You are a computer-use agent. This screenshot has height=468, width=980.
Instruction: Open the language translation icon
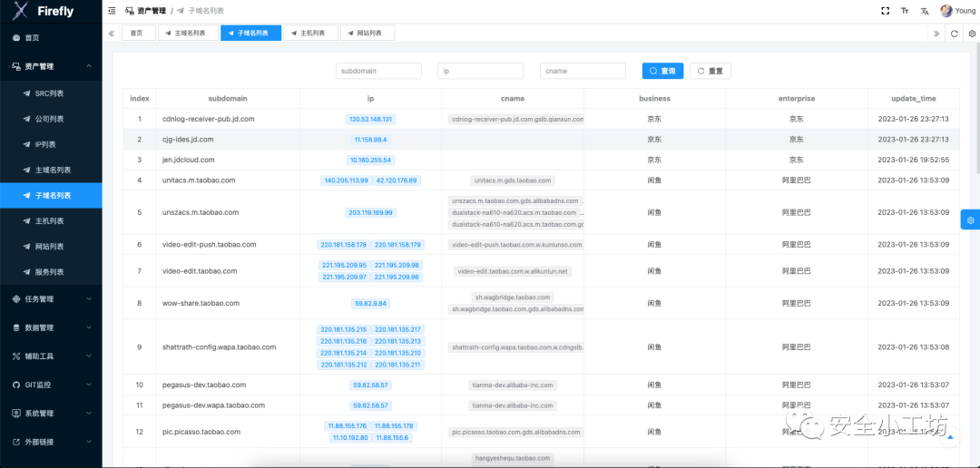(x=925, y=11)
